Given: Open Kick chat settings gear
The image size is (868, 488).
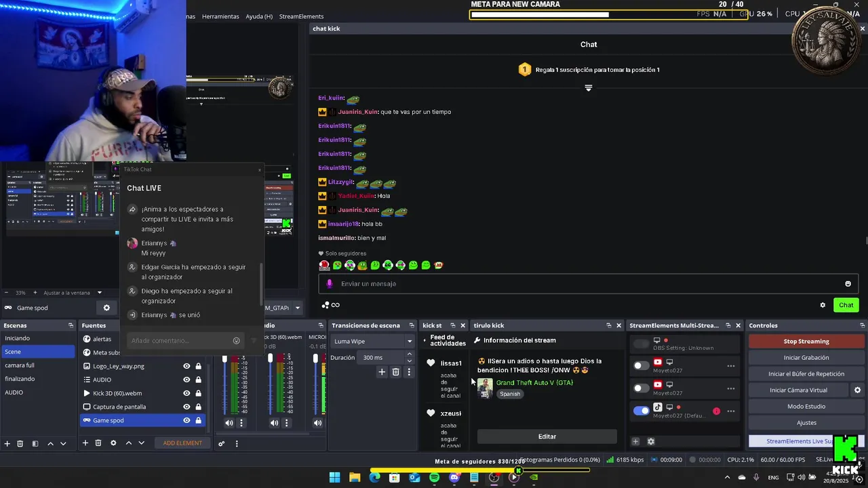Looking at the screenshot, I should click(823, 305).
